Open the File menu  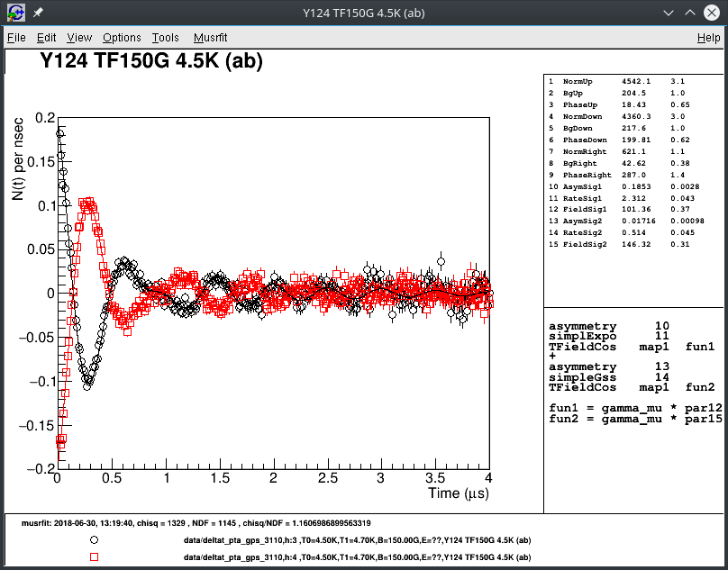[x=16, y=38]
